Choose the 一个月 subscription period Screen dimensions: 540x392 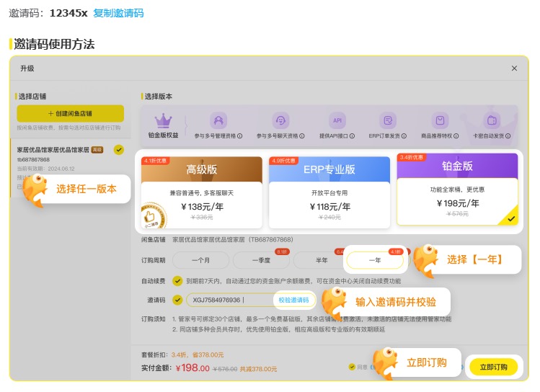tap(200, 260)
